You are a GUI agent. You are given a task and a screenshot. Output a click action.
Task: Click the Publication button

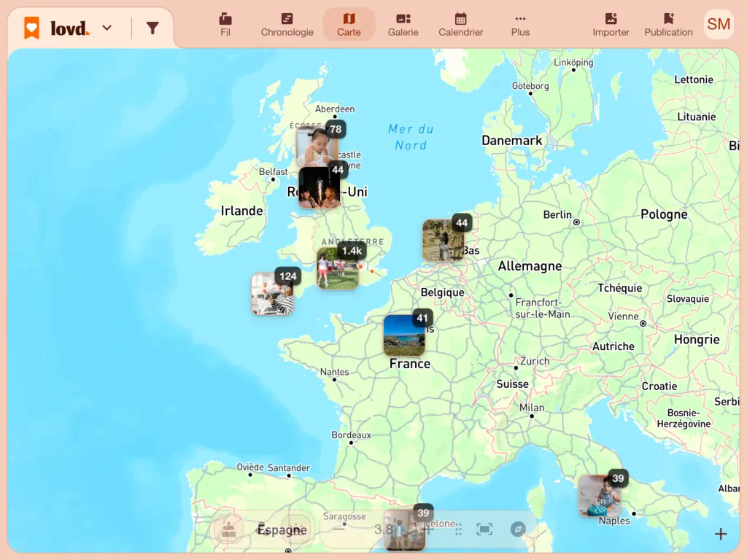tap(668, 25)
